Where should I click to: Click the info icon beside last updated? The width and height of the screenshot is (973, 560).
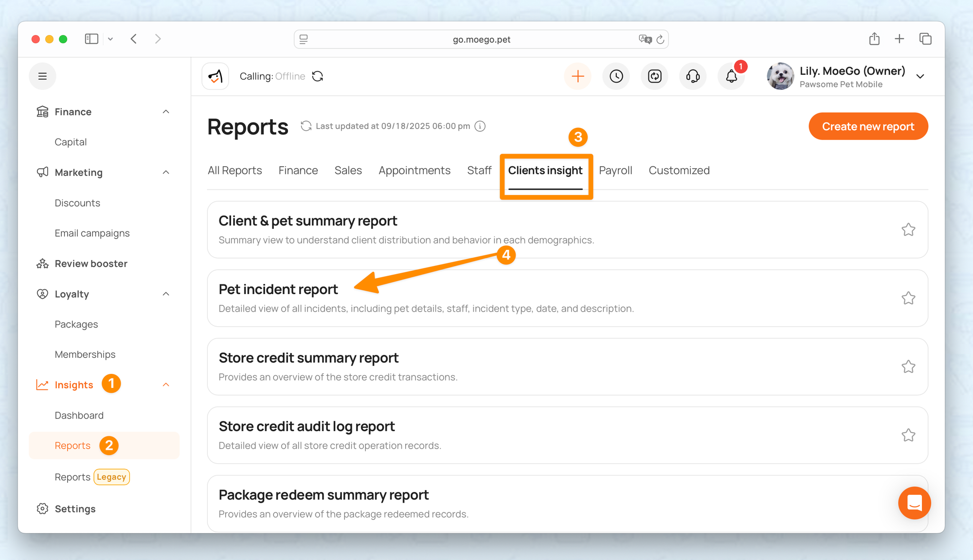[x=480, y=126]
